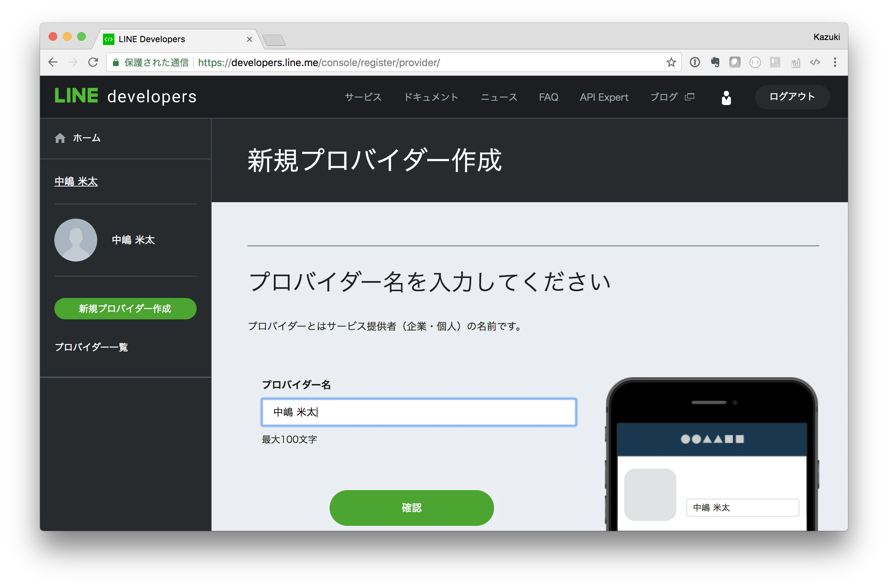Image resolution: width=888 pixels, height=588 pixels.
Task: Reload the page with refresh icon
Action: pos(93,62)
